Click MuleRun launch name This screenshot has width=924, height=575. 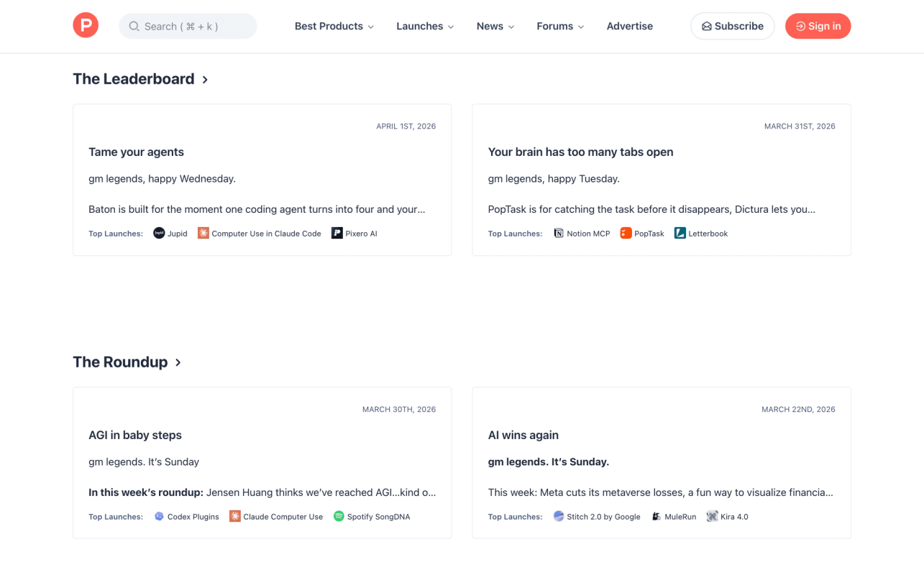pyautogui.click(x=680, y=517)
